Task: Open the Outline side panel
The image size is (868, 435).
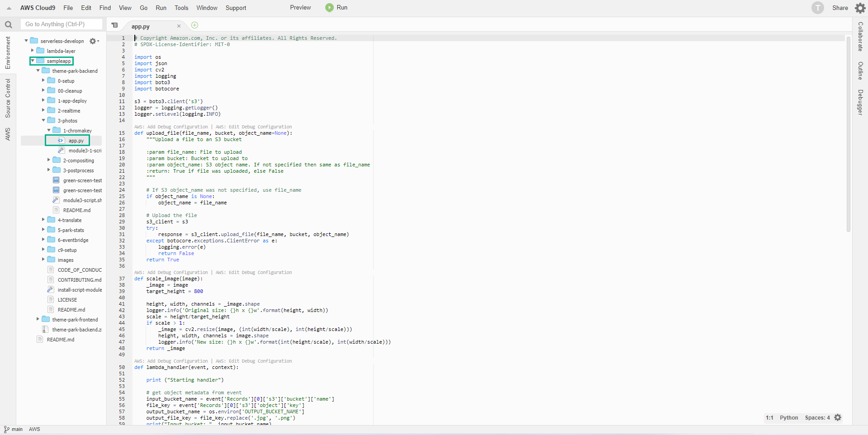Action: (860, 71)
